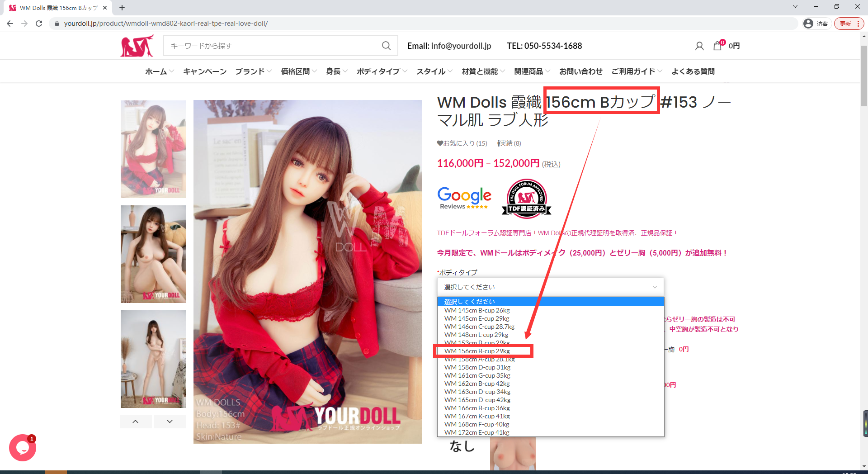Expand the 価格区間 menu
Viewport: 868px width, 474px height.
point(299,71)
